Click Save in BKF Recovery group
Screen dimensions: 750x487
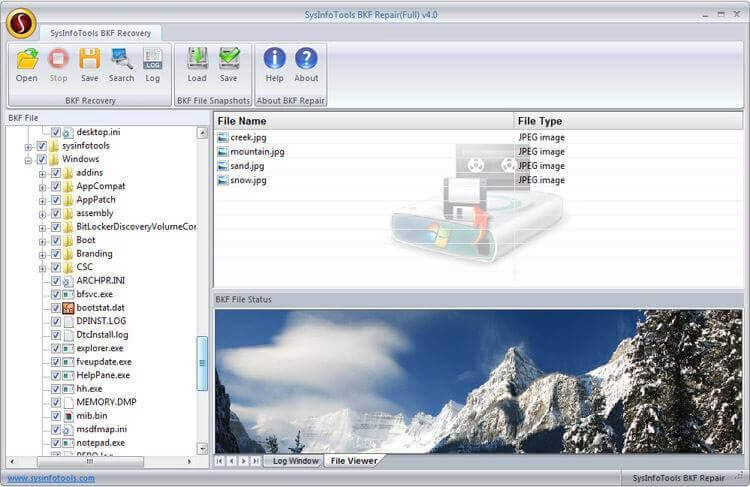click(89, 63)
